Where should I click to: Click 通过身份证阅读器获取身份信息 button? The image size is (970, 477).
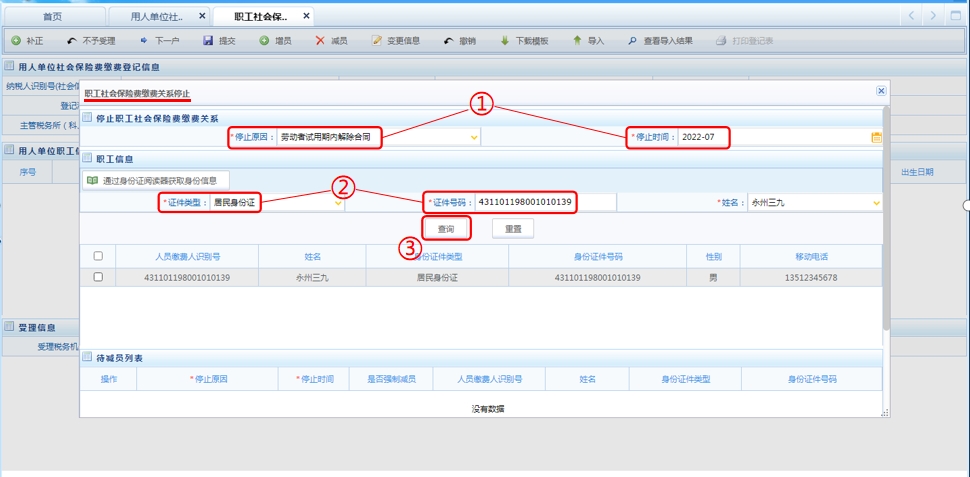(x=157, y=180)
